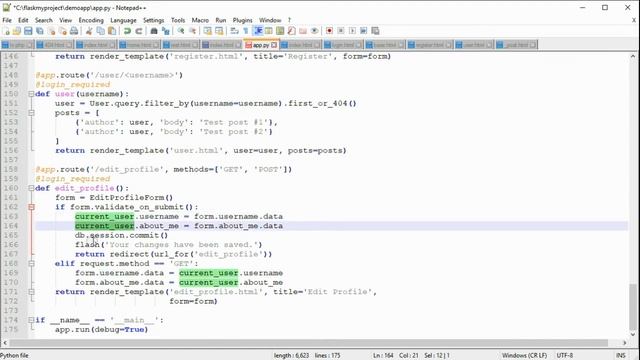Switch to the _post.html tab
The width and height of the screenshot is (640, 360).
[516, 45]
